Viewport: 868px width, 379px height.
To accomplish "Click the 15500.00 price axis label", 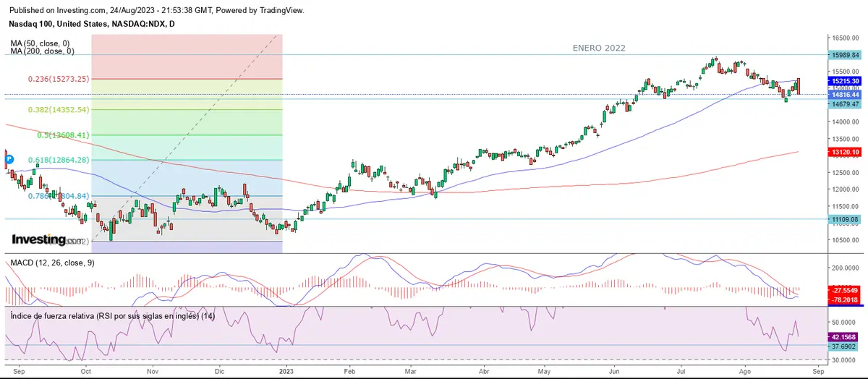I will 846,72.
